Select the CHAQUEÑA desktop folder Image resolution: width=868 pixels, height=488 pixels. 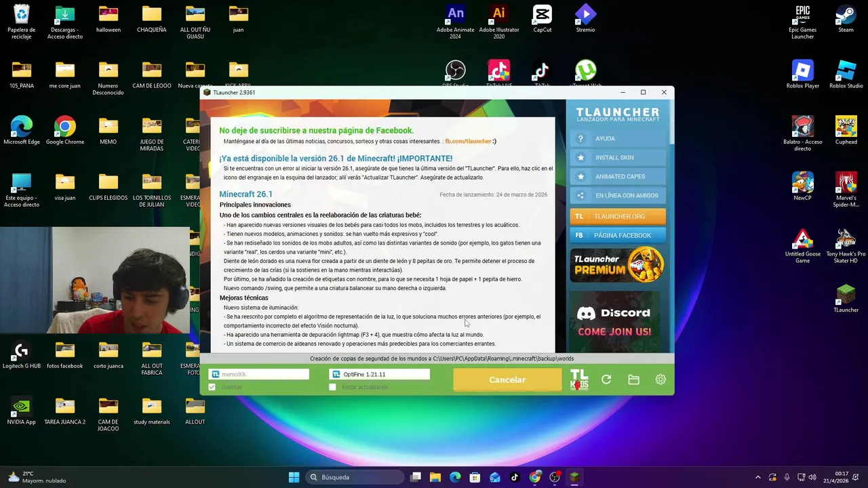pos(152,19)
